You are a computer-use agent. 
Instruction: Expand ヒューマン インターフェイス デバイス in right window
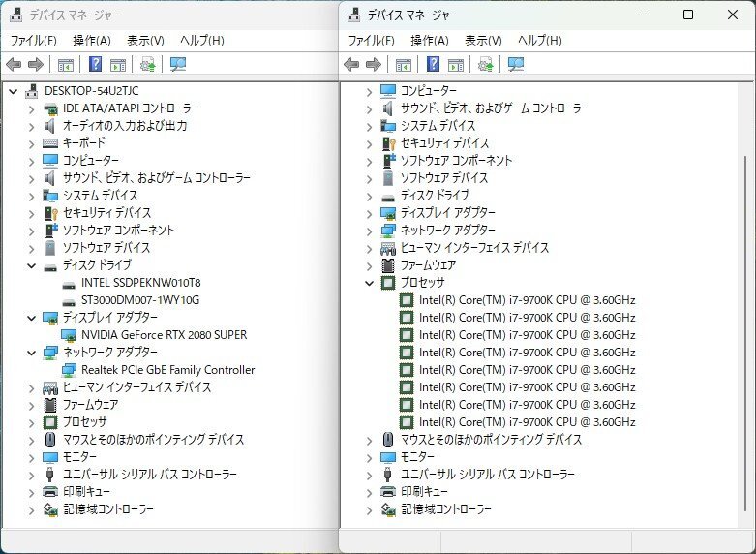[370, 249]
